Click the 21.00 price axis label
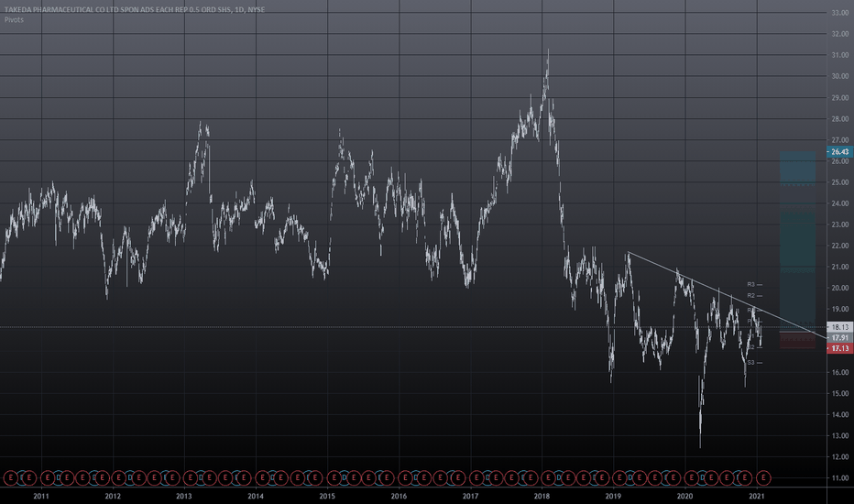The image size is (854, 504). click(840, 267)
